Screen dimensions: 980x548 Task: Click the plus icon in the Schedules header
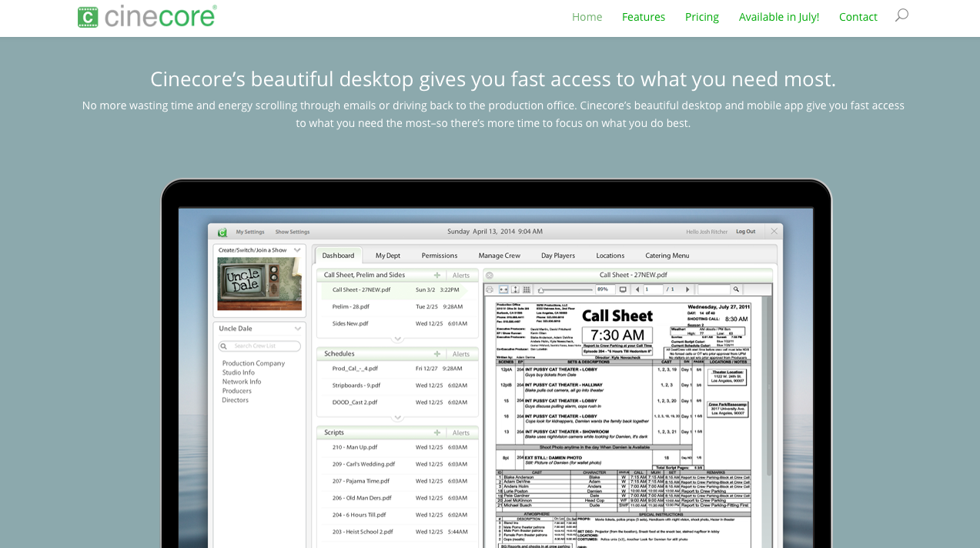click(x=437, y=354)
